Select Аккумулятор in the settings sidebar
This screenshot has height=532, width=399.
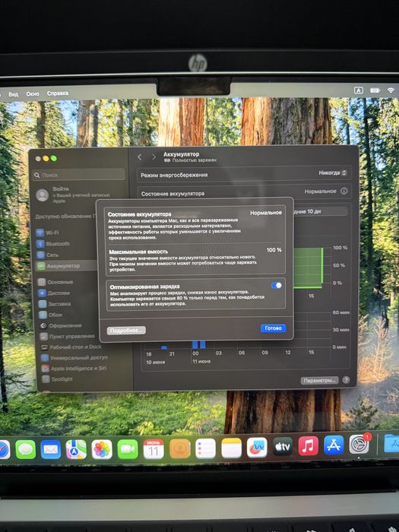point(66,266)
